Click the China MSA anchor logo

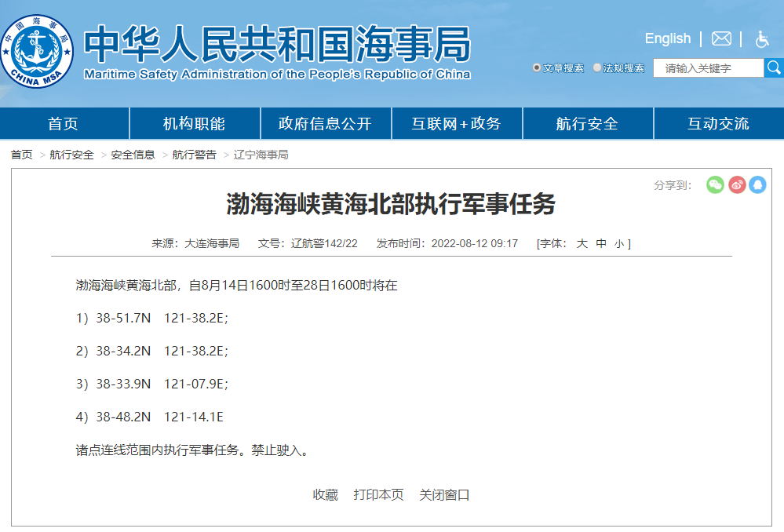click(x=37, y=51)
